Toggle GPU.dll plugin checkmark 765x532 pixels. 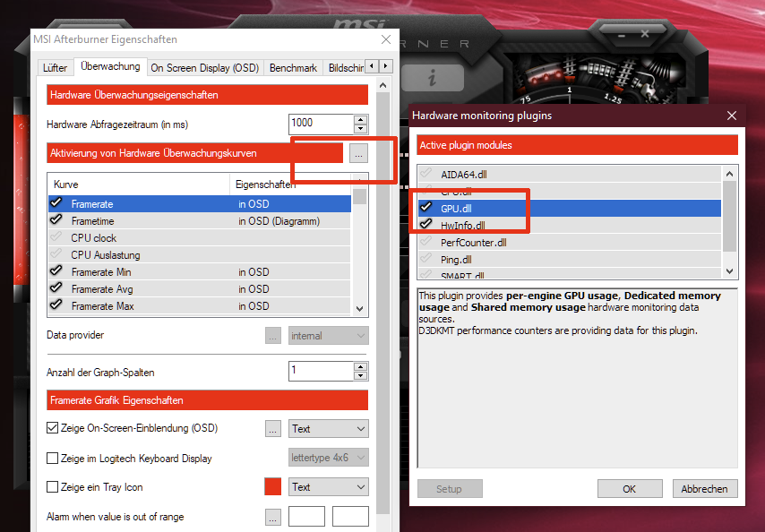426,207
